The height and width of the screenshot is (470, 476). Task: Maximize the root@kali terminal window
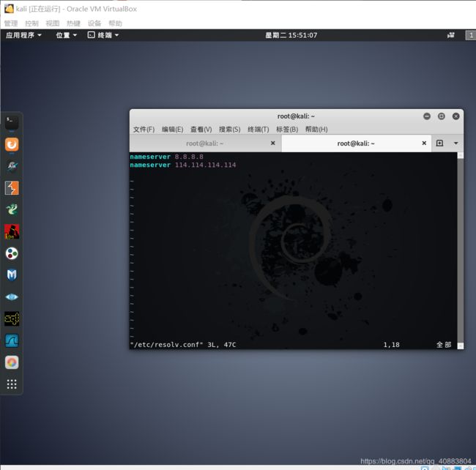[442, 116]
